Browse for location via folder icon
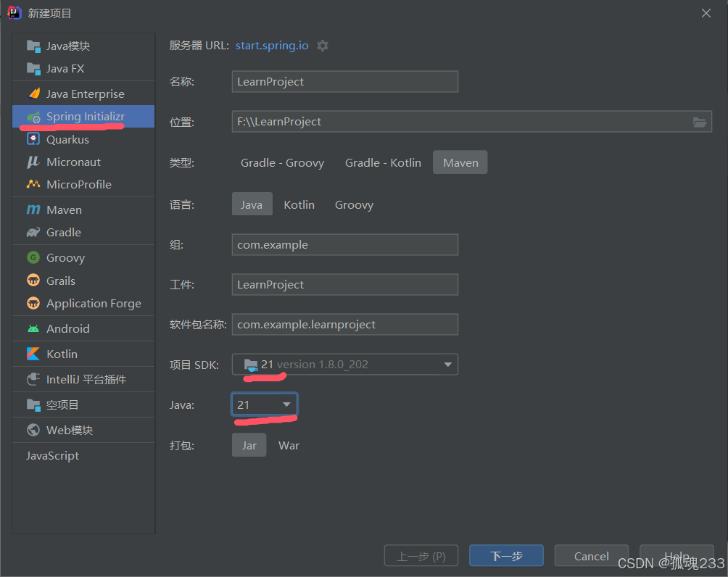Screen dimensions: 728x577 pyautogui.click(x=700, y=122)
